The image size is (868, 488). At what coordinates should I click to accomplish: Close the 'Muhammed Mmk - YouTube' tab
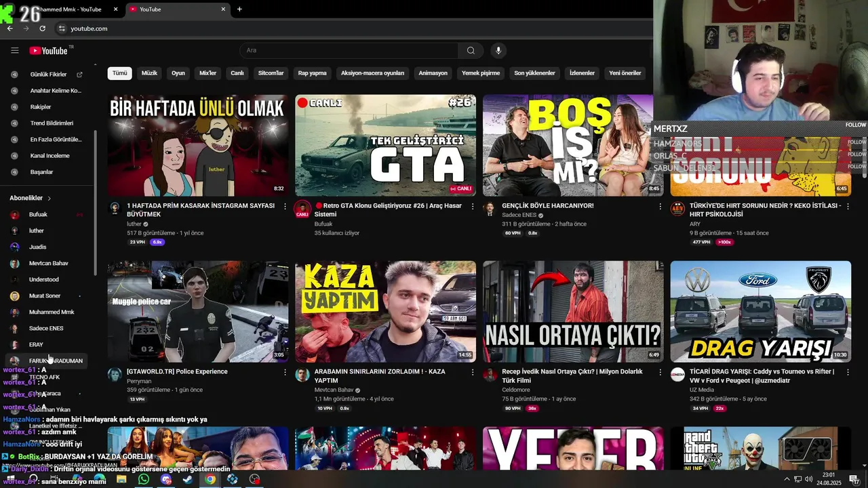tap(116, 9)
